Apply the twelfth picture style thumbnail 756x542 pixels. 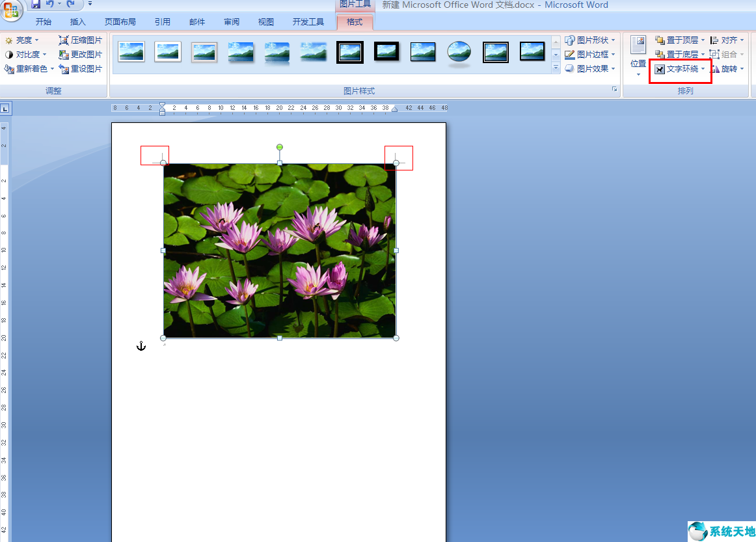(x=532, y=51)
